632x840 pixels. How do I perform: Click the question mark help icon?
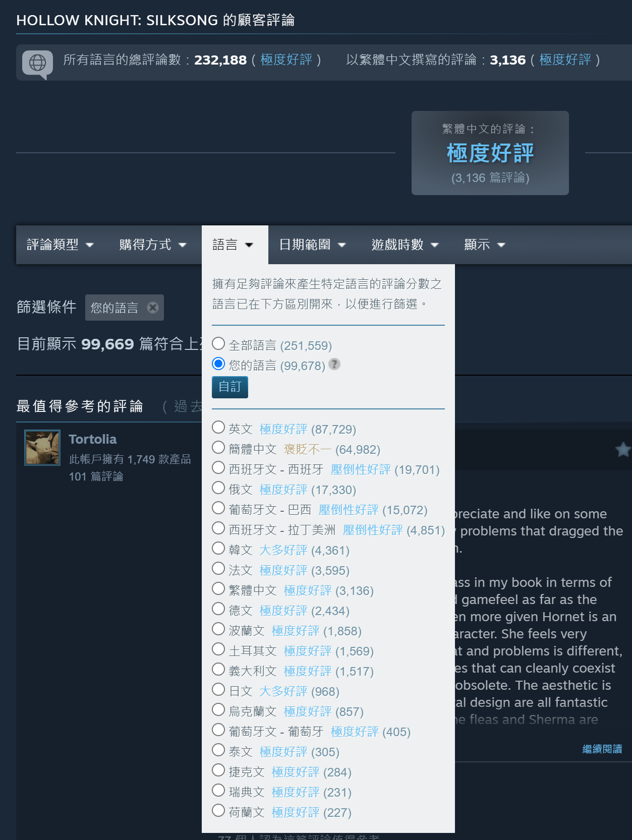(x=334, y=364)
